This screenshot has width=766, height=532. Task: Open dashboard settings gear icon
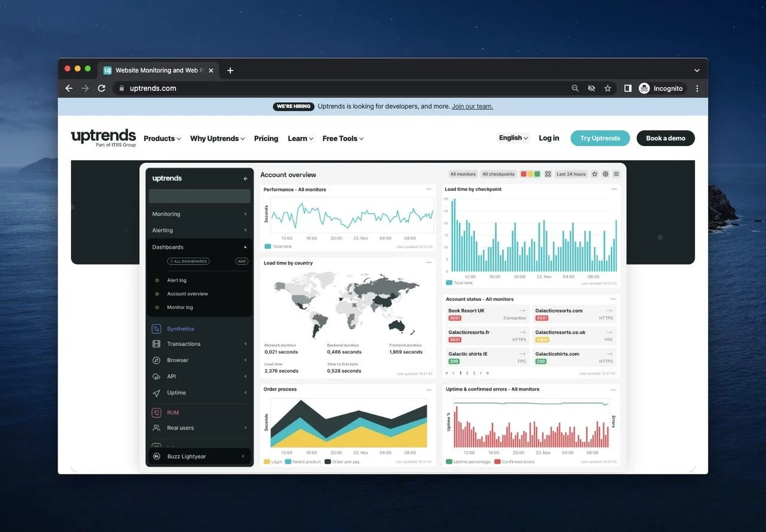coord(606,174)
